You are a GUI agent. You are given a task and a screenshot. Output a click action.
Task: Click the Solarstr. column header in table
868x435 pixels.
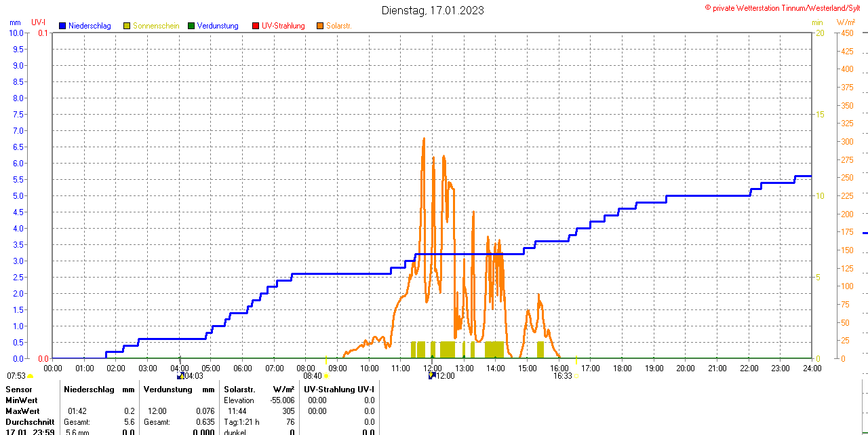[x=239, y=390]
